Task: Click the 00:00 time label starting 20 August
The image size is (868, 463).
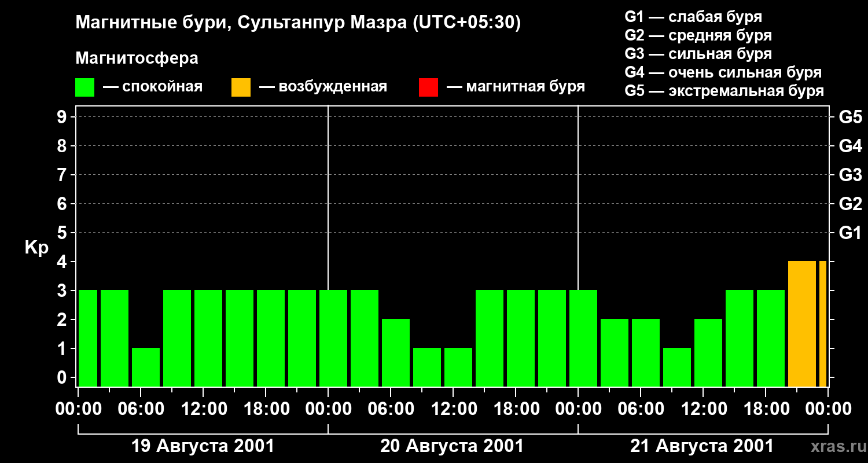Action: (x=328, y=409)
